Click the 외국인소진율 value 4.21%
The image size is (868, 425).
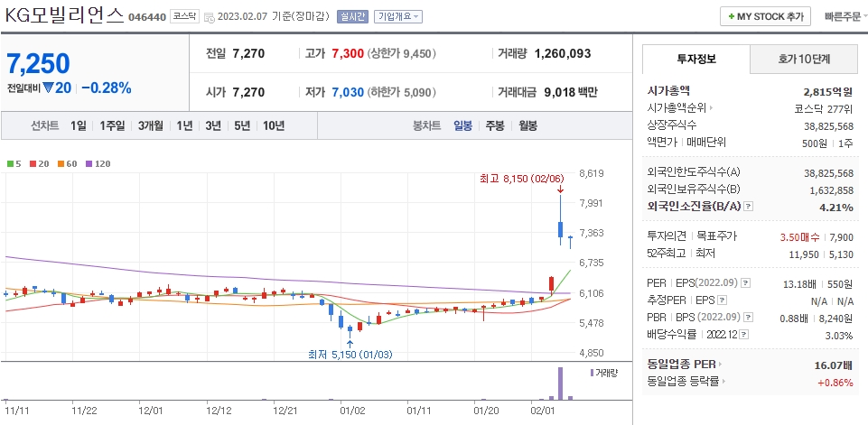[836, 207]
